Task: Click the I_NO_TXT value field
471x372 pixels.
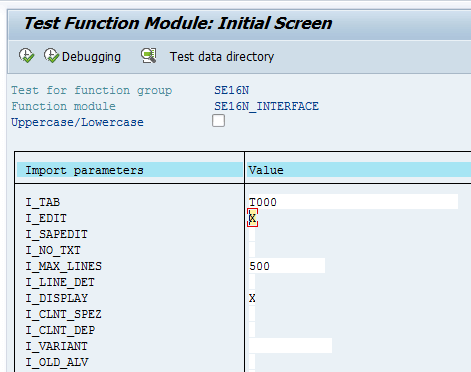Action: coord(252,250)
